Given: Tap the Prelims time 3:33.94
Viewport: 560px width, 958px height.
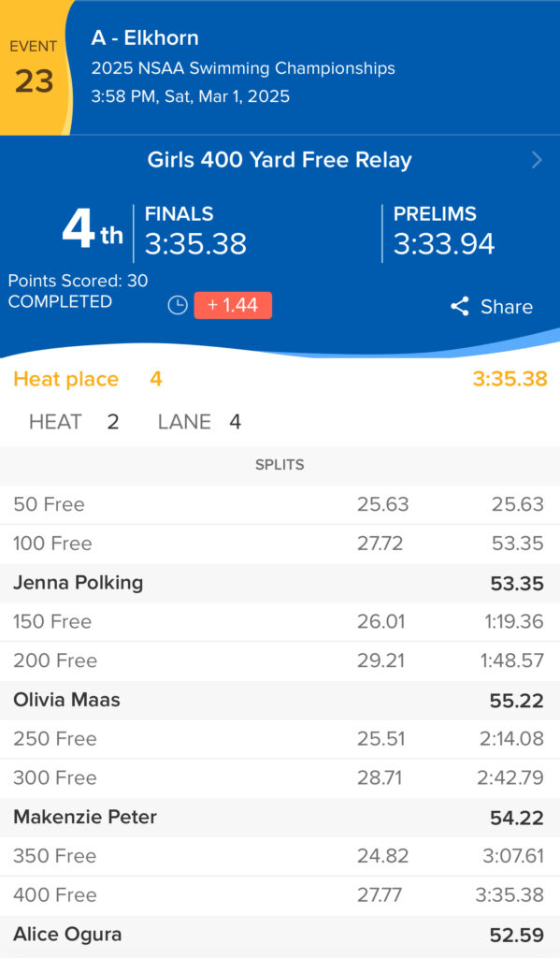Looking at the screenshot, I should pyautogui.click(x=444, y=244).
